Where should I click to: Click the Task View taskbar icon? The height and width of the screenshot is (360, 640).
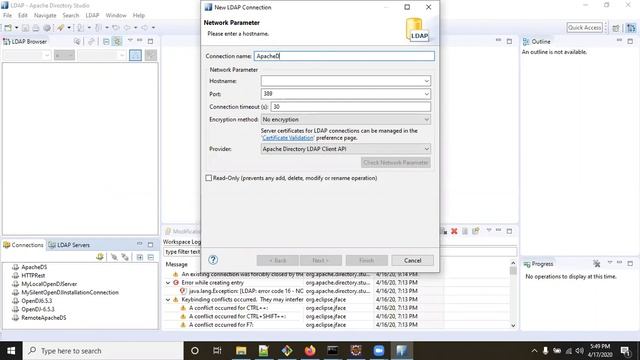[x=217, y=351]
